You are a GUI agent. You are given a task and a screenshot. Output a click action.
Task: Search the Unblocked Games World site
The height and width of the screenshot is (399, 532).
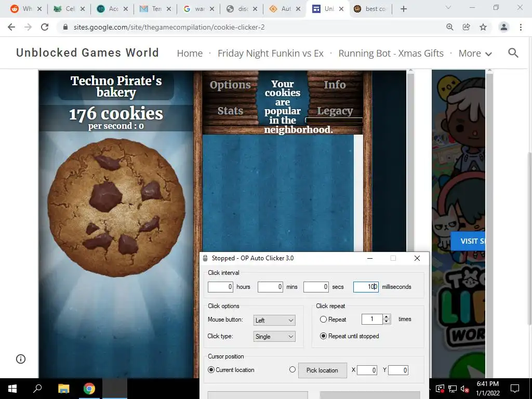point(513,53)
